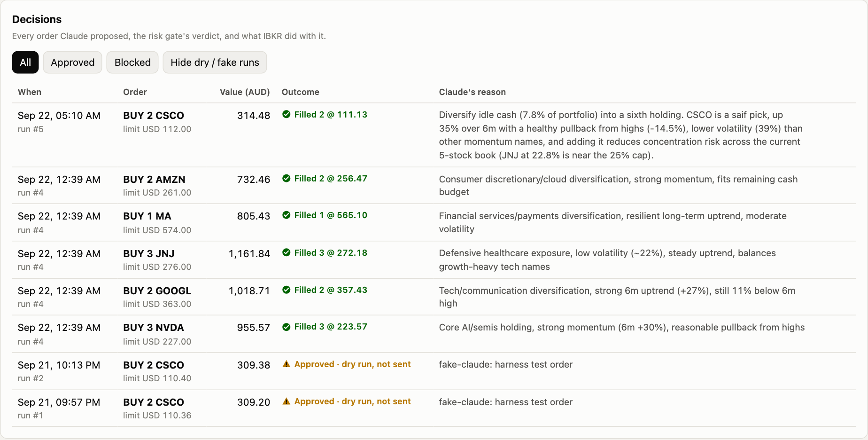This screenshot has width=868, height=440.
Task: Select the BUY 2 AMZN order
Action: coord(154,180)
